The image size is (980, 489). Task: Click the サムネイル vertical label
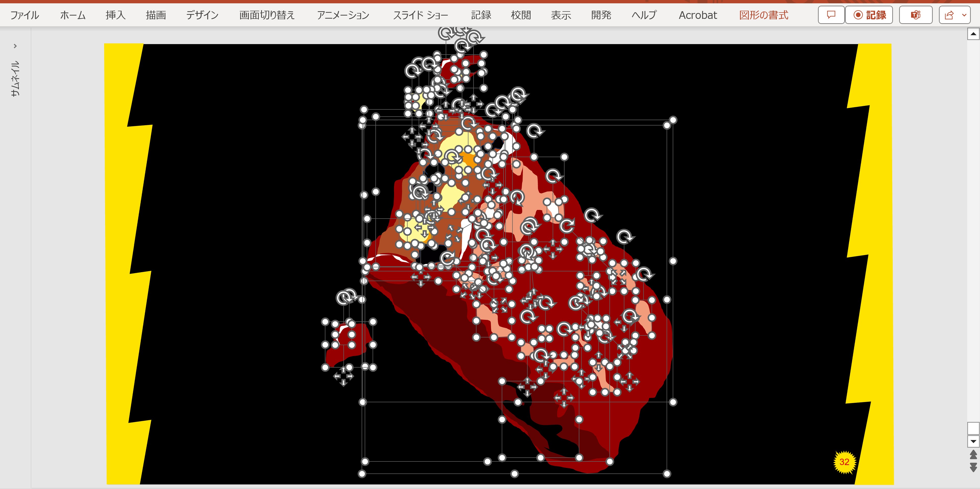tap(15, 78)
